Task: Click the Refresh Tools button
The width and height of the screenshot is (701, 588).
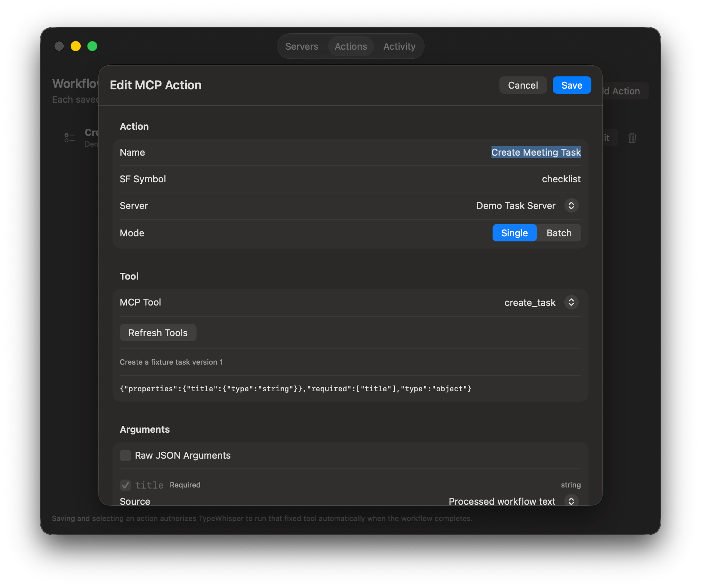Action: tap(158, 333)
